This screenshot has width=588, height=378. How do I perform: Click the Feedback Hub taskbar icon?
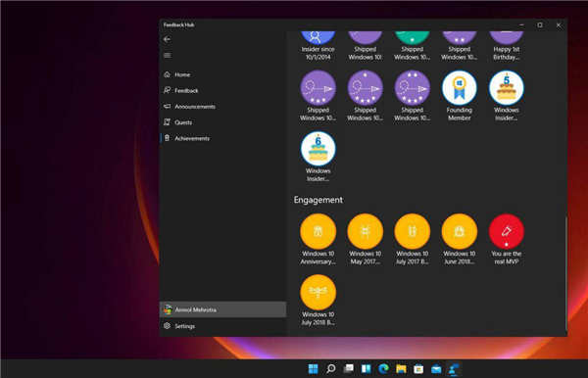click(454, 369)
